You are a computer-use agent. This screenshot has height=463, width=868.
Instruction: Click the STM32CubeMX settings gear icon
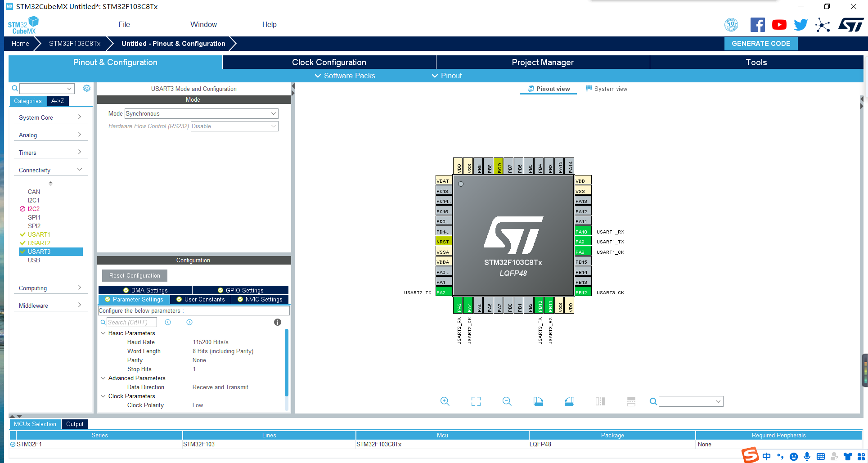pos(87,88)
